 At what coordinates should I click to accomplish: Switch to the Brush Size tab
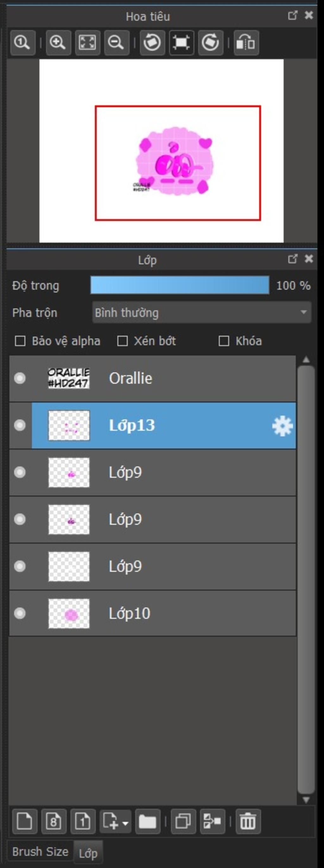(40, 852)
